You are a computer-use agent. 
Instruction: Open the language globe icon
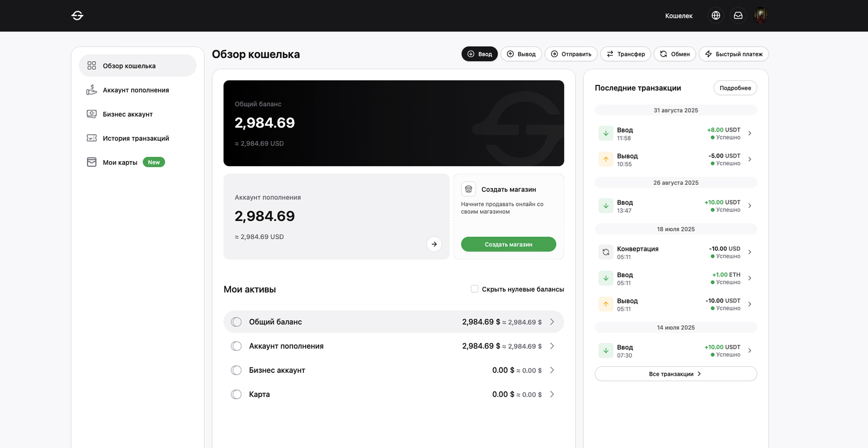716,16
